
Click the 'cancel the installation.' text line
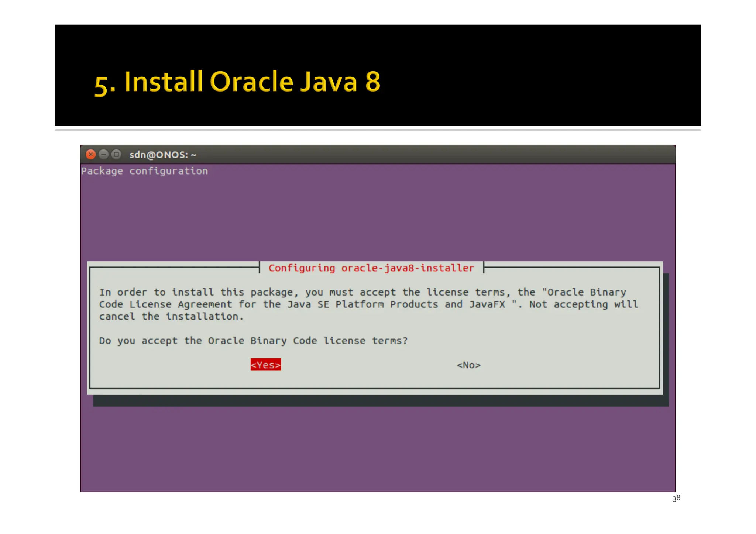coord(171,317)
